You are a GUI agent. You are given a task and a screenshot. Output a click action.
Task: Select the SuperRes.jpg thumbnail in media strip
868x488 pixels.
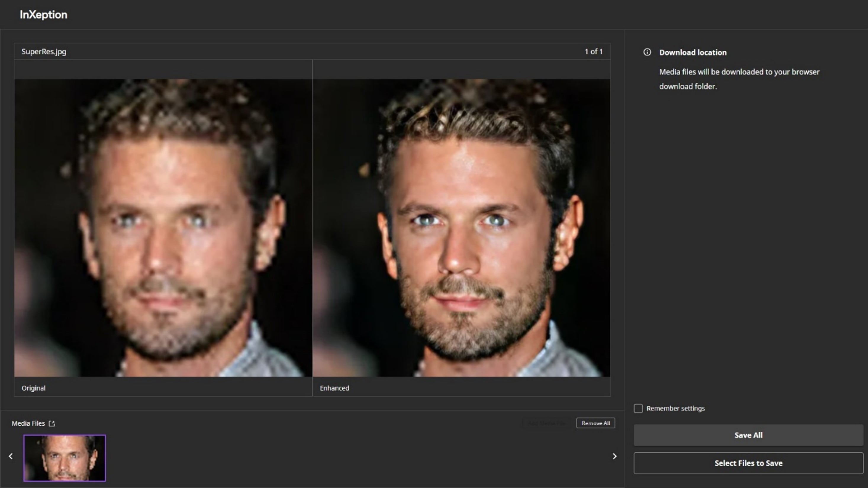point(64,458)
